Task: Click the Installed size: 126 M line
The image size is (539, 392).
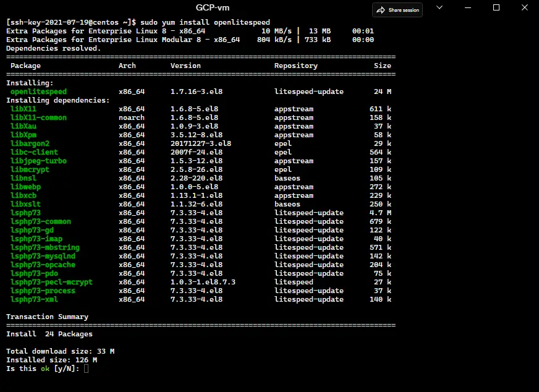Action: coord(51,360)
